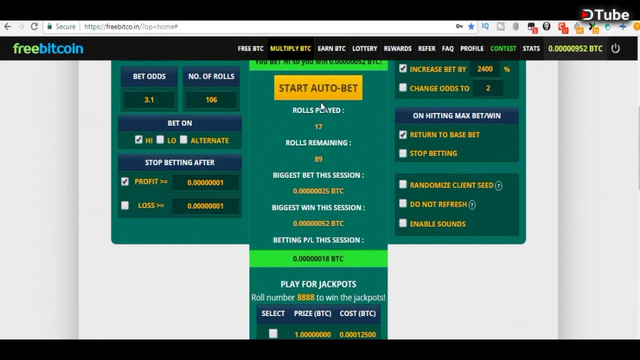Image resolution: width=640 pixels, height=360 pixels.
Task: Open REFER menu item
Action: click(x=427, y=49)
